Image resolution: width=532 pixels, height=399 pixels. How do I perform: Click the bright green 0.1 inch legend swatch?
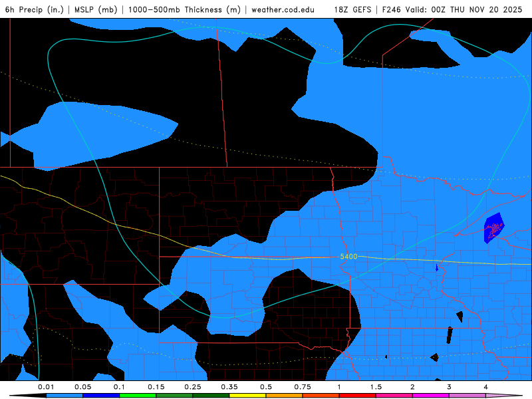(x=138, y=396)
